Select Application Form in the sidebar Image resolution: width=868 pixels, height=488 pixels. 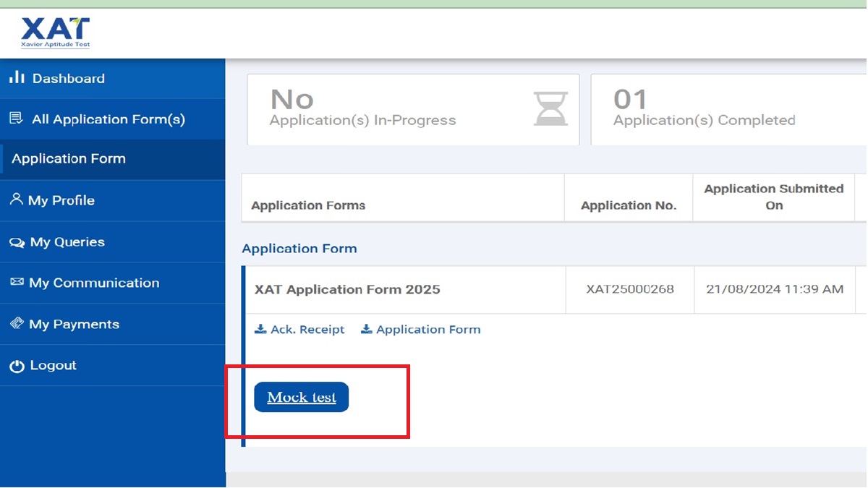69,159
